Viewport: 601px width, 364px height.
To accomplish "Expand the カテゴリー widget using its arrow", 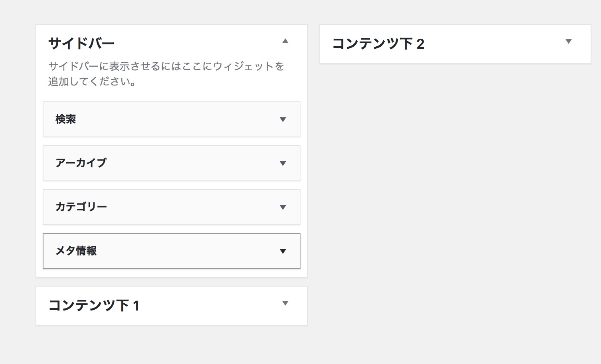I will [x=283, y=208].
